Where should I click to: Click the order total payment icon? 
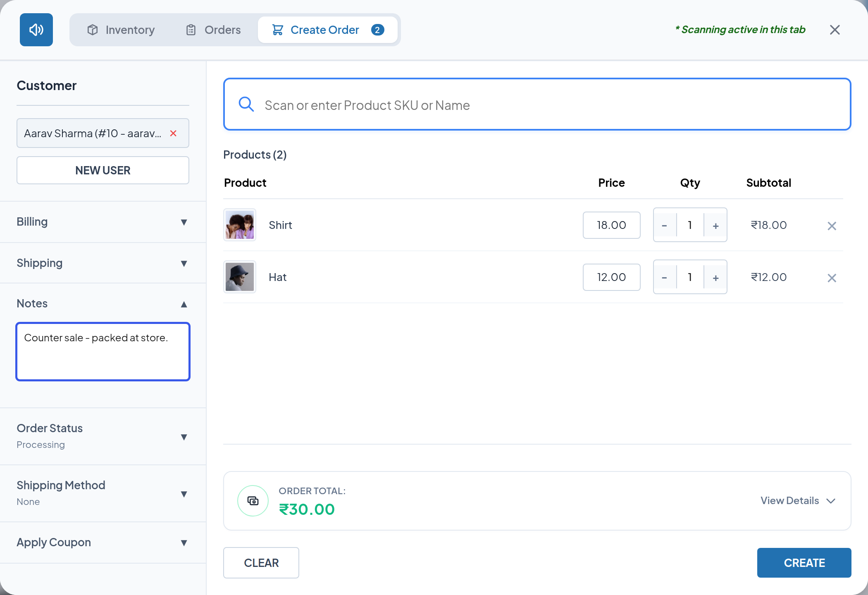click(x=253, y=501)
